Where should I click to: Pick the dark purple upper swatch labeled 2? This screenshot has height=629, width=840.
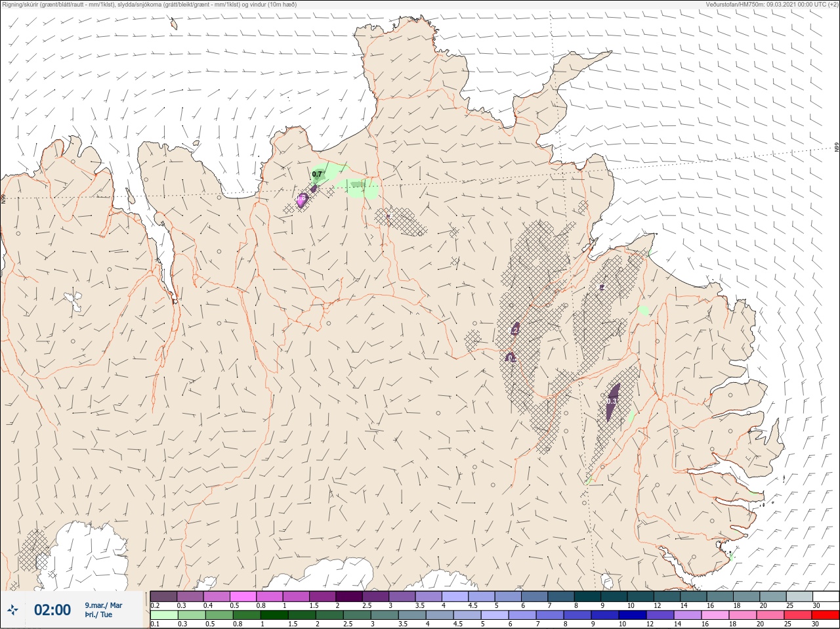(x=349, y=596)
